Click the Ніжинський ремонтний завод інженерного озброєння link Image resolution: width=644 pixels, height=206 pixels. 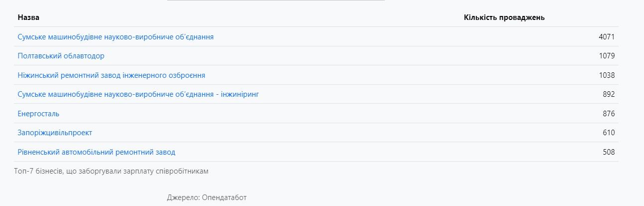point(111,75)
